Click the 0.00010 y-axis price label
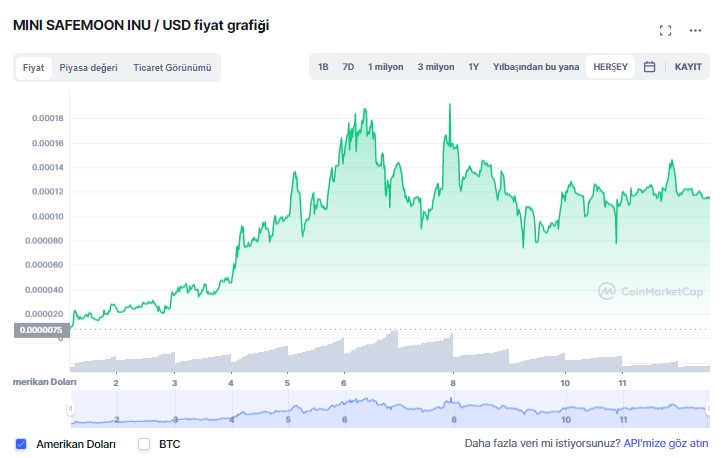The image size is (726, 458). click(48, 216)
